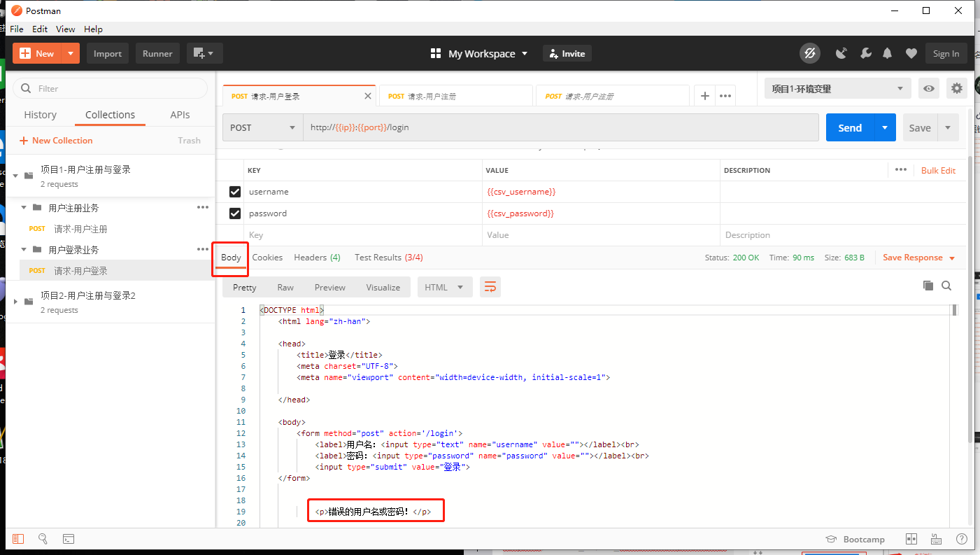Open the HTML format dropdown

445,286
